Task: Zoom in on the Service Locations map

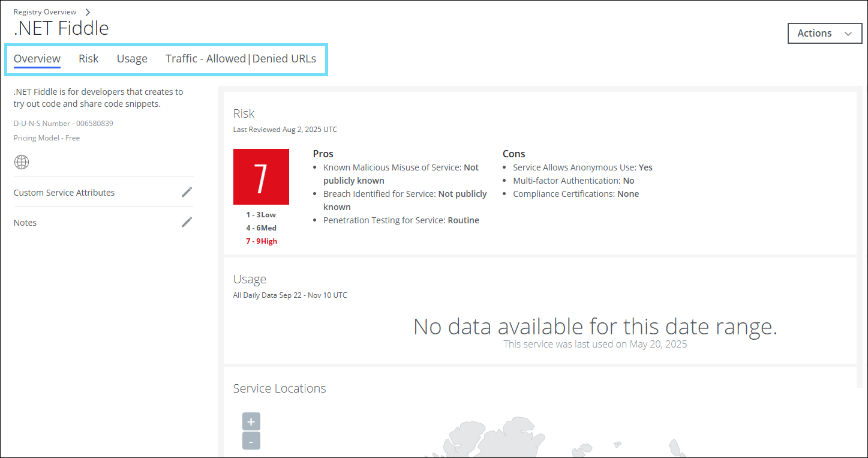Action: point(251,421)
